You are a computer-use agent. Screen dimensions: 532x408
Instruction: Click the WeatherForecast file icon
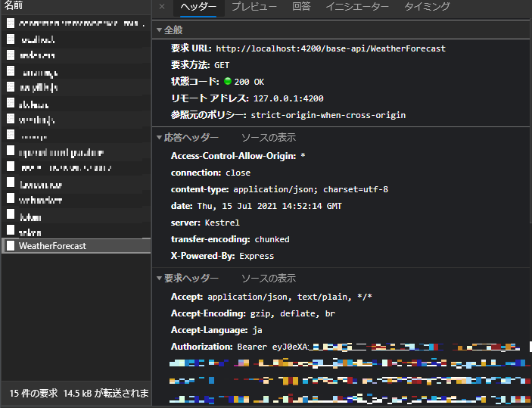coord(11,246)
